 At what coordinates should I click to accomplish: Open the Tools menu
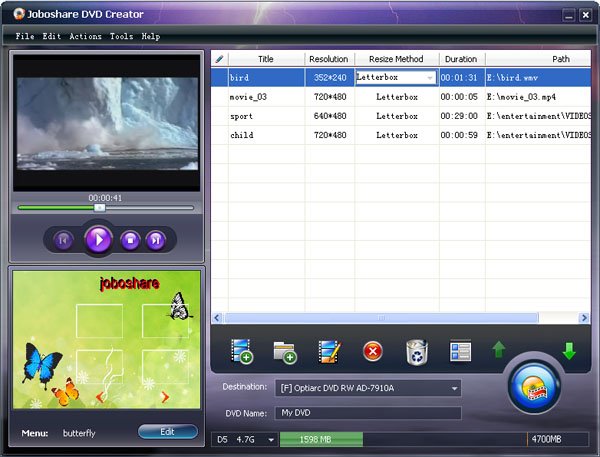pyautogui.click(x=121, y=36)
